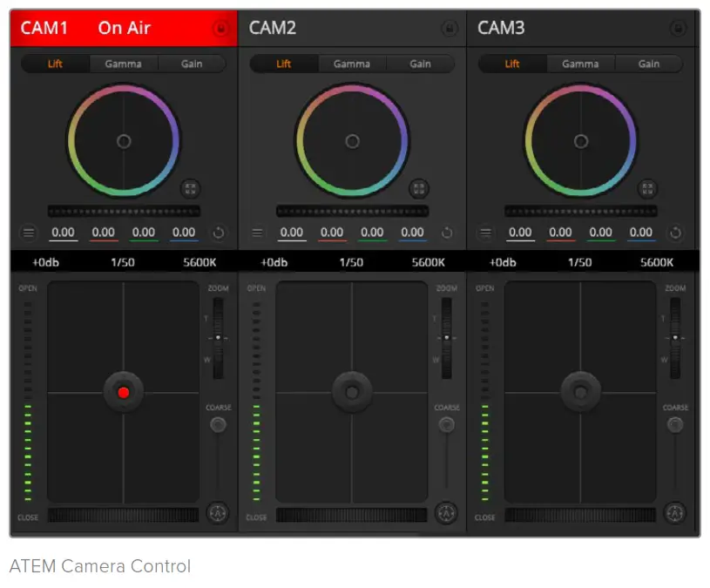Click CAM3 +0db gain setting
This screenshot has width=710, height=588.
click(503, 262)
